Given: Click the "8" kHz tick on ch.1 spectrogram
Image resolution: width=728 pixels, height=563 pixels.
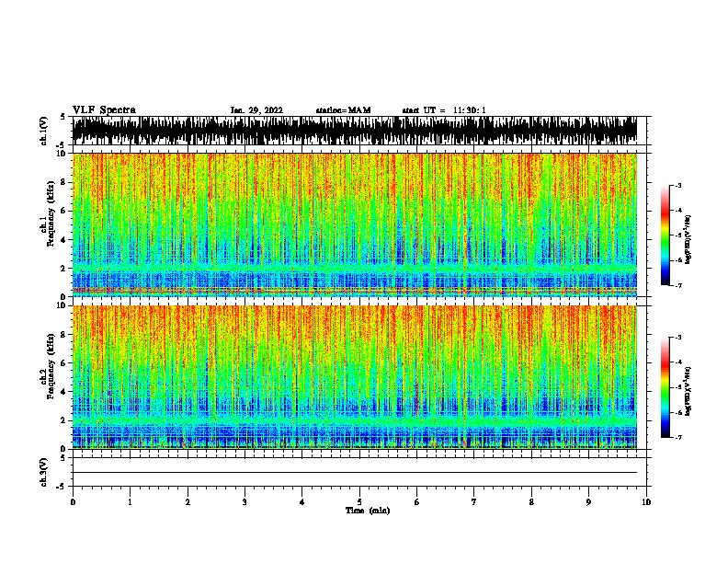Looking at the screenshot, I should [64, 182].
